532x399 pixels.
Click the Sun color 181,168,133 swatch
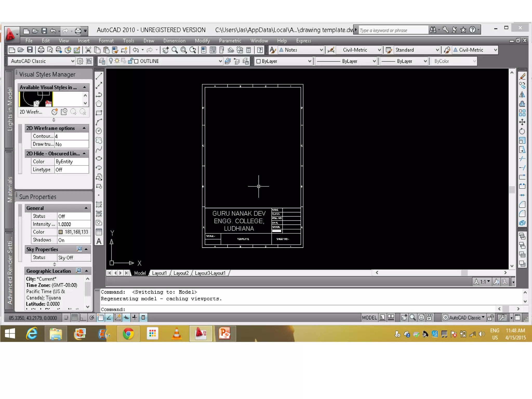(x=61, y=232)
